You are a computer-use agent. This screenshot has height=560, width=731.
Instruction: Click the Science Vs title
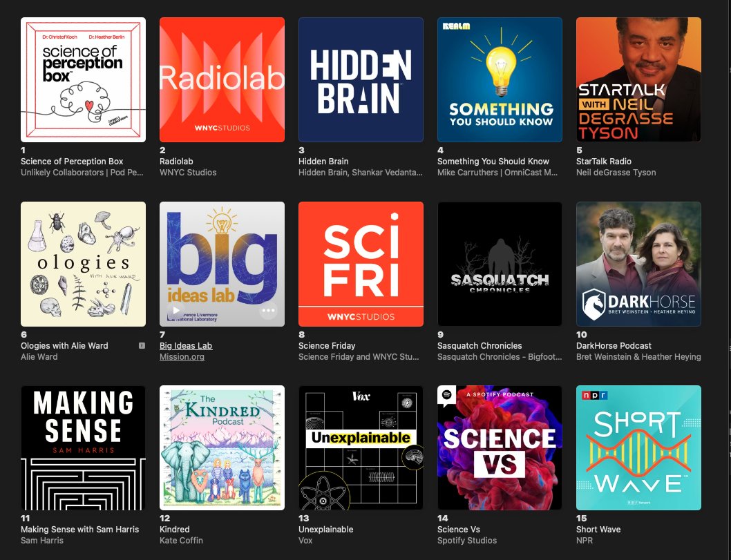459,529
